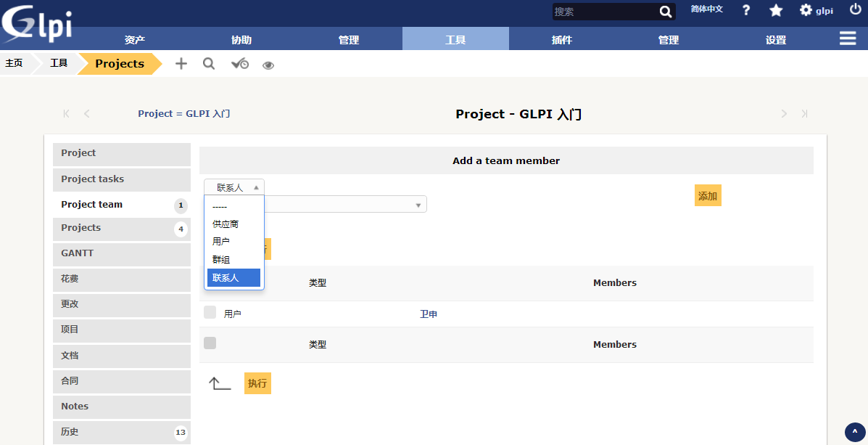Switch to the 更改 tab
The width and height of the screenshot is (868, 445).
point(122,306)
